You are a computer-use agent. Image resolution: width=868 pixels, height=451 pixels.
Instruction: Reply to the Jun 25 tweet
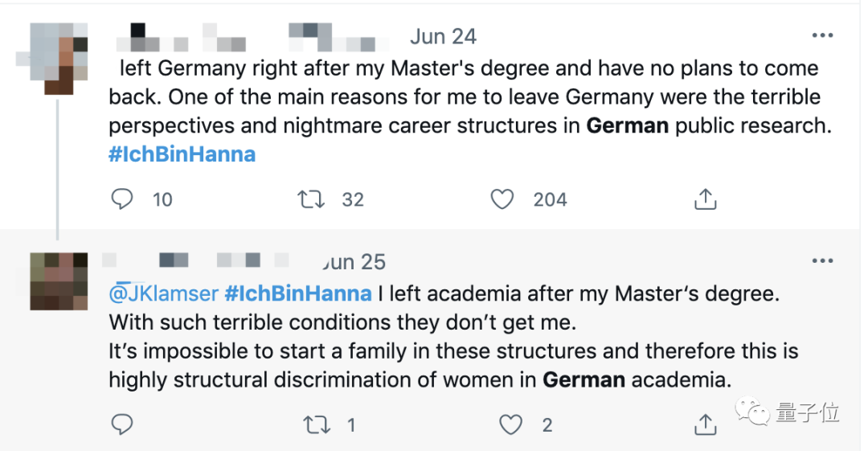coord(122,424)
